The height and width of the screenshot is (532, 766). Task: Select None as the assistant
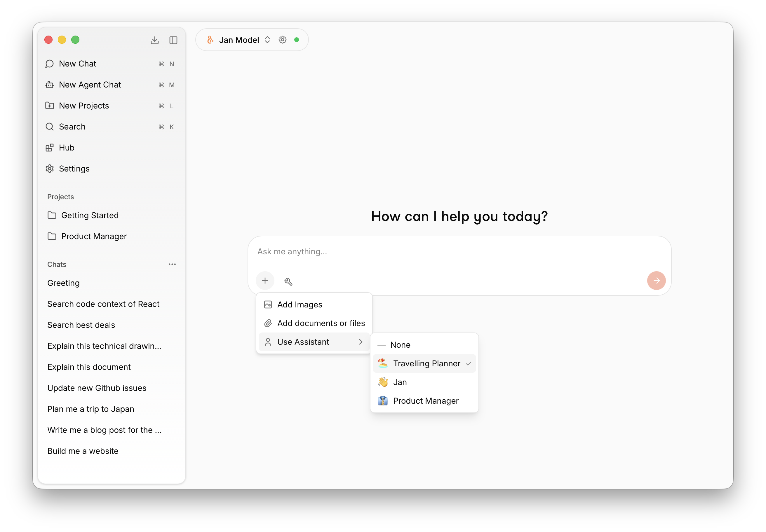click(x=400, y=344)
